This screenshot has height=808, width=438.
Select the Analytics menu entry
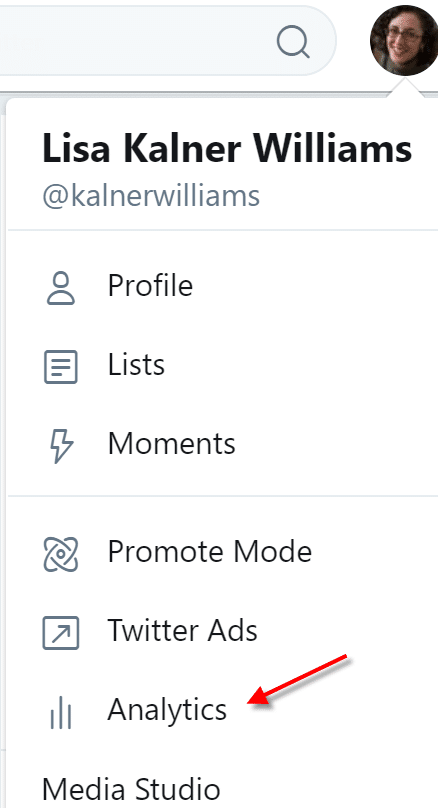tap(222, 710)
